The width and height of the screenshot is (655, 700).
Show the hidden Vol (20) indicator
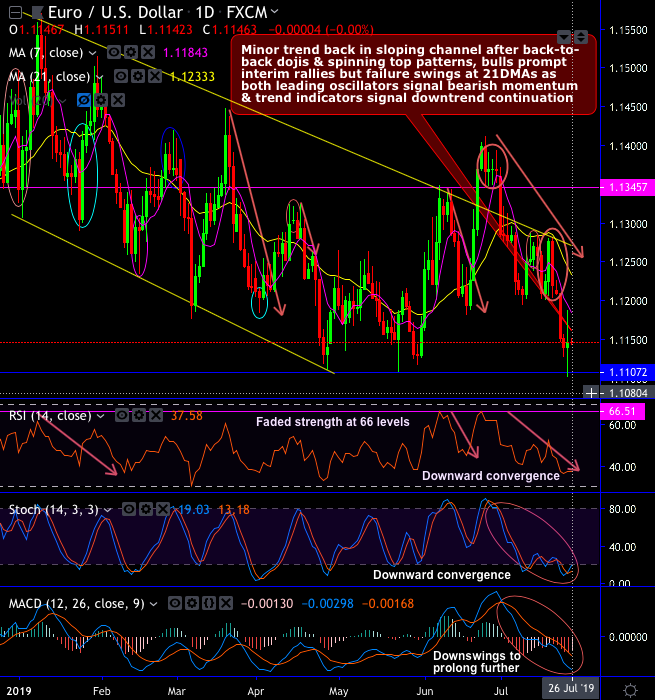(84, 100)
